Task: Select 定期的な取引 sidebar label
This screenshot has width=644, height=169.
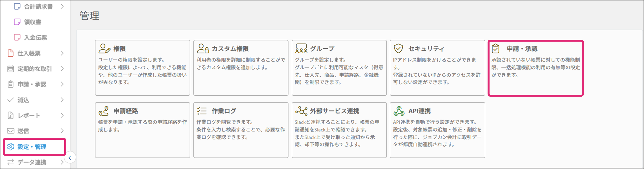Action: [x=35, y=69]
